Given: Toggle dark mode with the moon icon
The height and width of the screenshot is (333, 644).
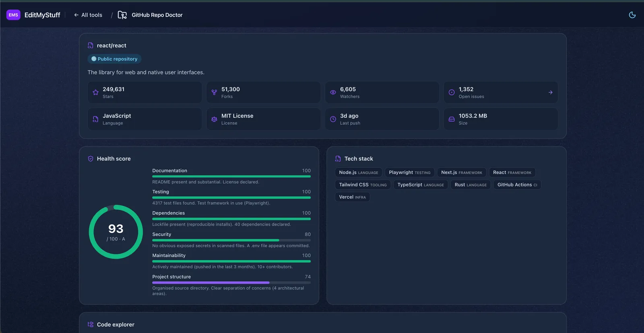Looking at the screenshot, I should [632, 15].
